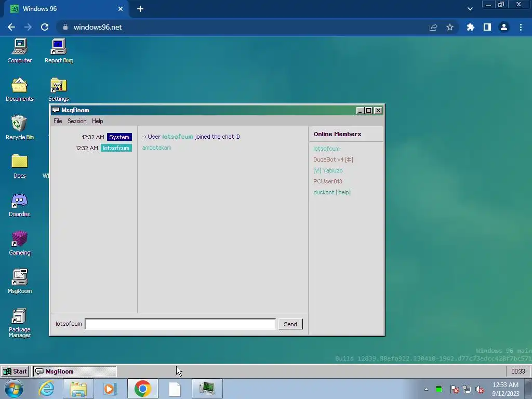Open the Windows 96 Start menu
Viewport: 532px width, 399px height.
15,371
